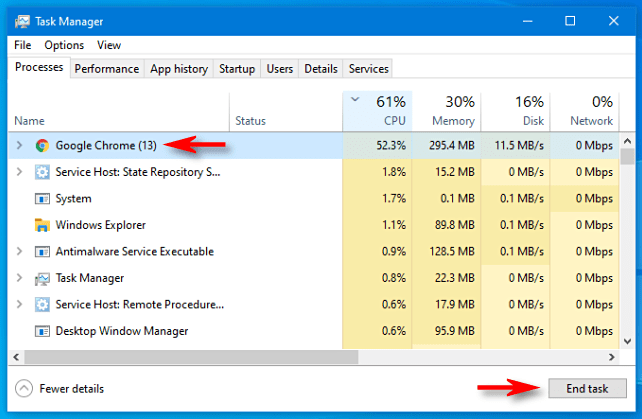Image resolution: width=642 pixels, height=419 pixels.
Task: Expand the Google Chrome process group
Action: point(19,145)
